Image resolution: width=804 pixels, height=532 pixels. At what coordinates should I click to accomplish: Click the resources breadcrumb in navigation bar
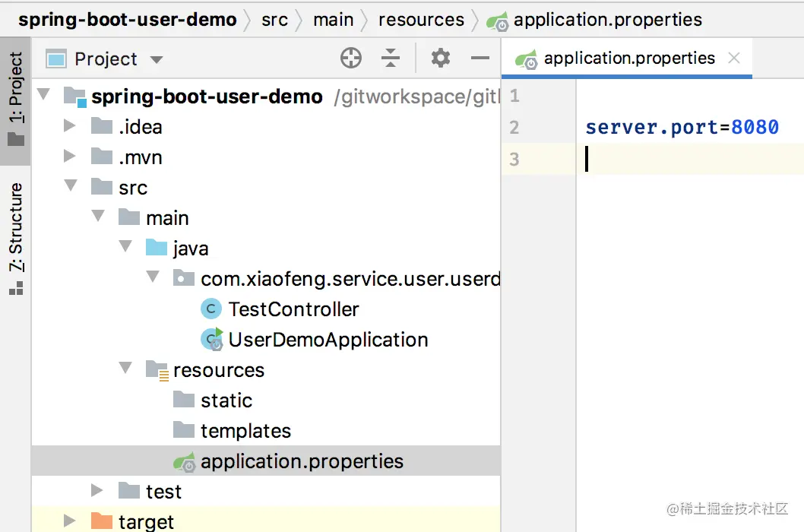(421, 20)
